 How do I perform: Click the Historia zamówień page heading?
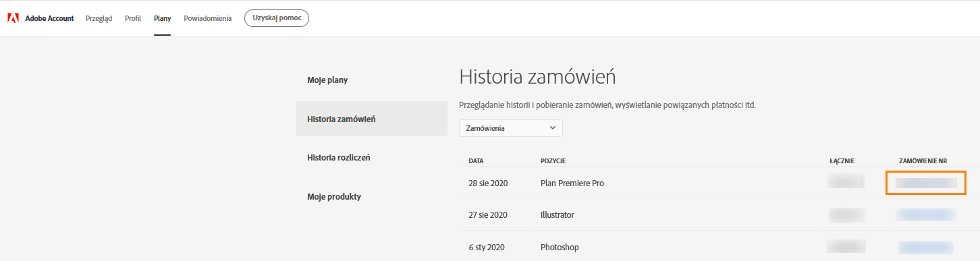click(537, 76)
